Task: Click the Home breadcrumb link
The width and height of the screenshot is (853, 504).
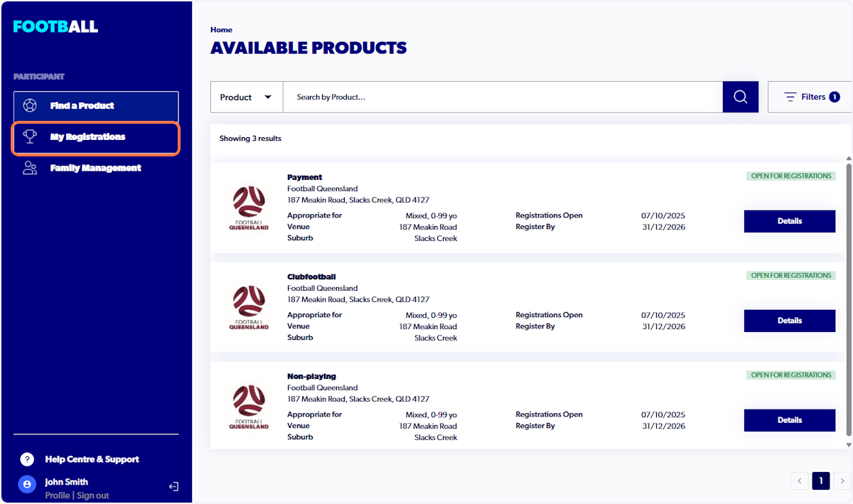Action: 221,30
